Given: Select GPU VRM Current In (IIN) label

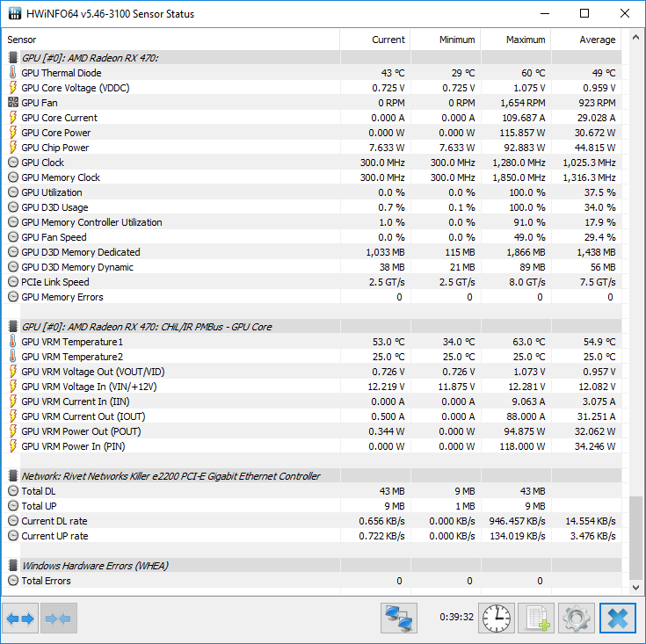Looking at the screenshot, I should [x=76, y=402].
